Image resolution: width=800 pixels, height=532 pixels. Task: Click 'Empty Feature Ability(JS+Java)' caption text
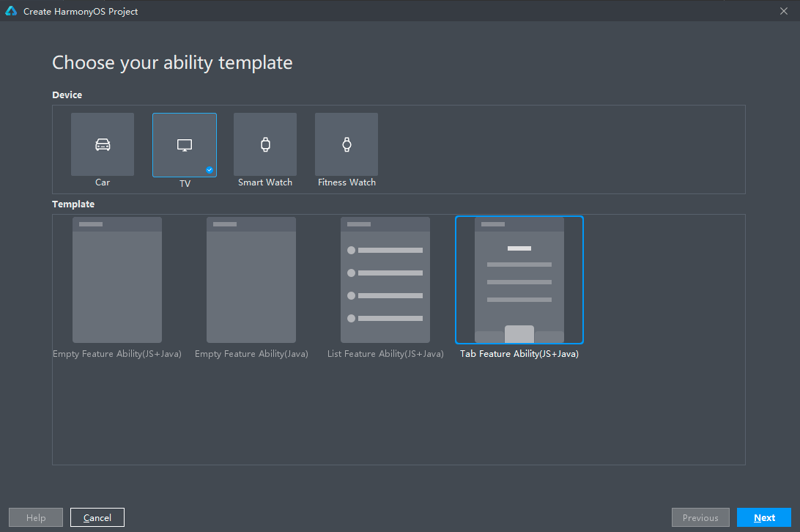click(117, 354)
